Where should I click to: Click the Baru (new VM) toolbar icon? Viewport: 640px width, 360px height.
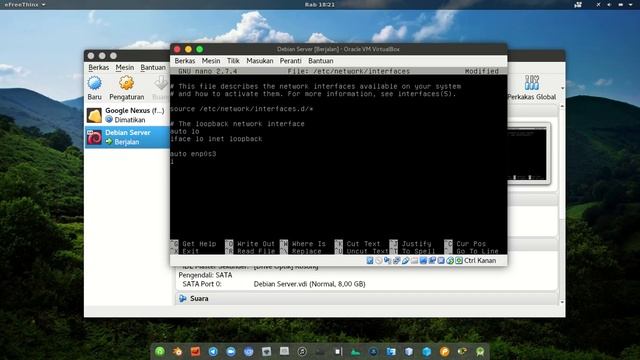(94, 83)
